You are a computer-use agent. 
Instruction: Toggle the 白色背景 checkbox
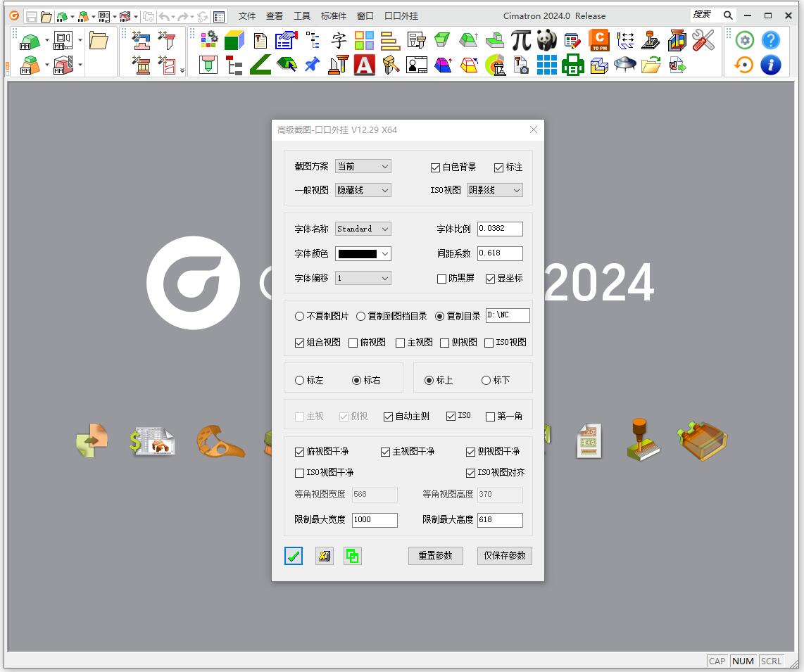point(436,167)
